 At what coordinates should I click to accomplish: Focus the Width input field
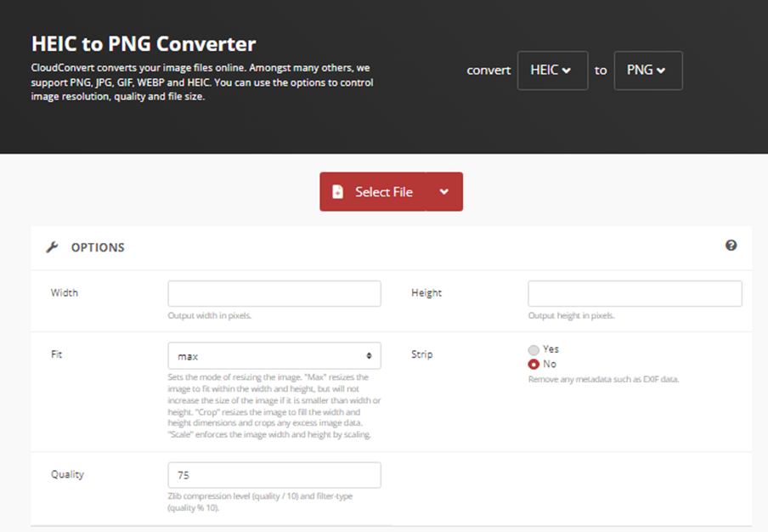pos(274,293)
